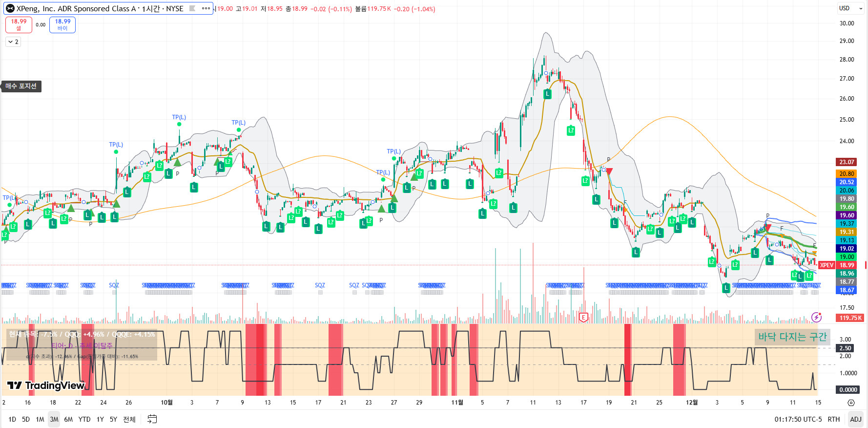Collapse the indicator legend with chevron 2
868x428 pixels.
pyautogui.click(x=13, y=42)
